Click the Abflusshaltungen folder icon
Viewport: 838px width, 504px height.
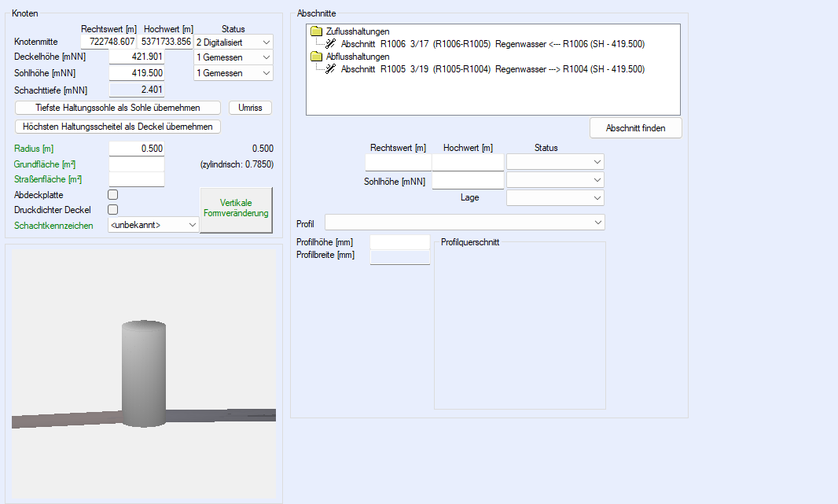(x=317, y=57)
